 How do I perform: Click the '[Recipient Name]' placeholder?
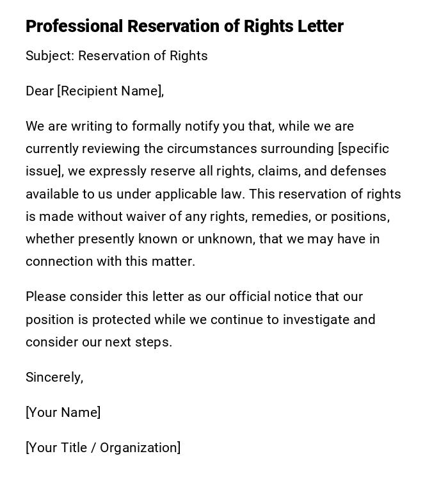110,91
